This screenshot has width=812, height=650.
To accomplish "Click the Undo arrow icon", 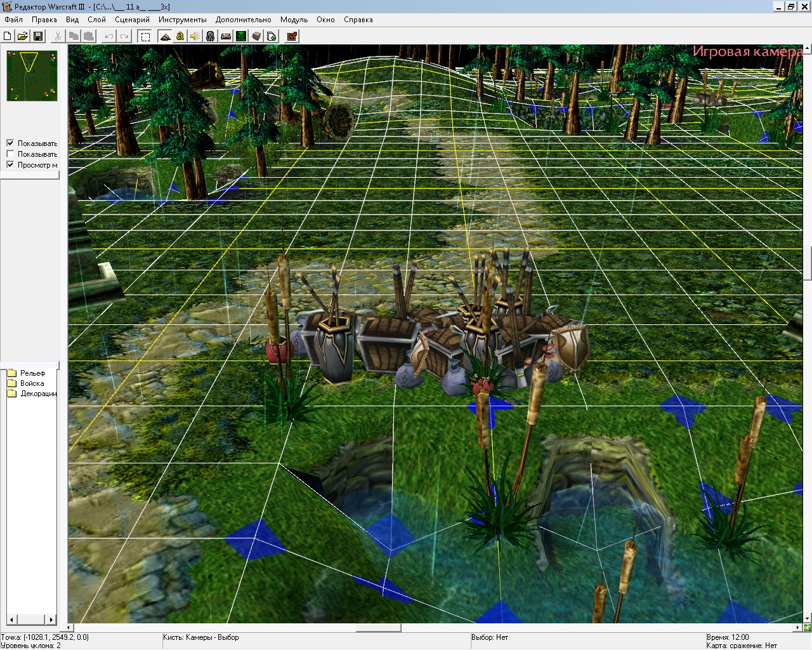I will pyautogui.click(x=109, y=36).
